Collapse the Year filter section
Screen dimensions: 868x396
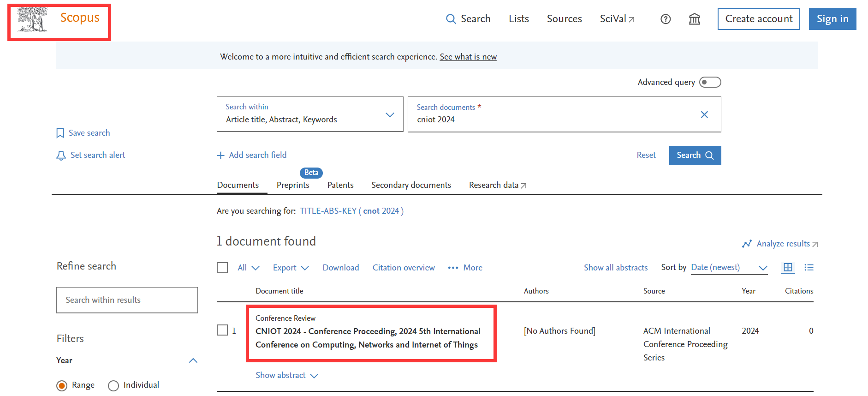pos(193,360)
